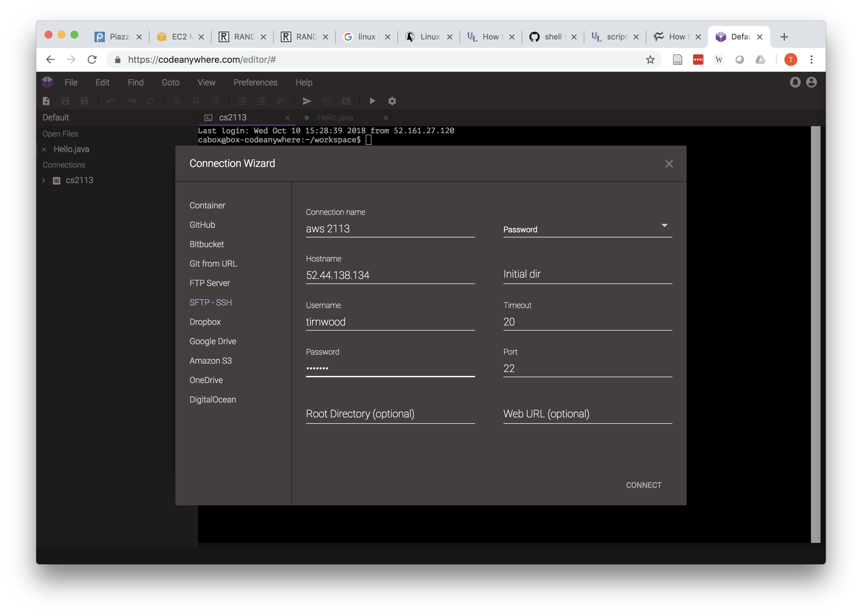Viewport: 862px width, 616px height.
Task: Open the user account icon in editor
Action: 811,82
